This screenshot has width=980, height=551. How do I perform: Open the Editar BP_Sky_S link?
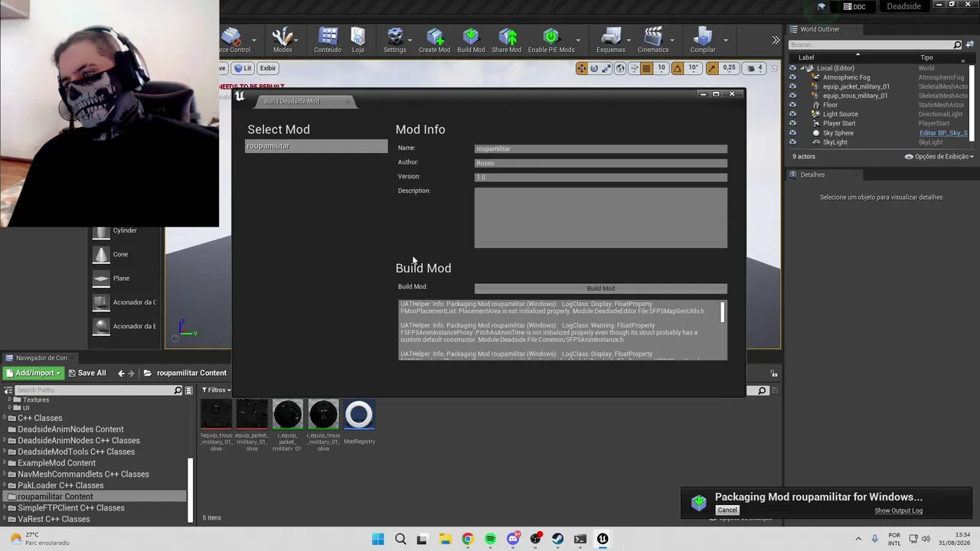point(943,133)
